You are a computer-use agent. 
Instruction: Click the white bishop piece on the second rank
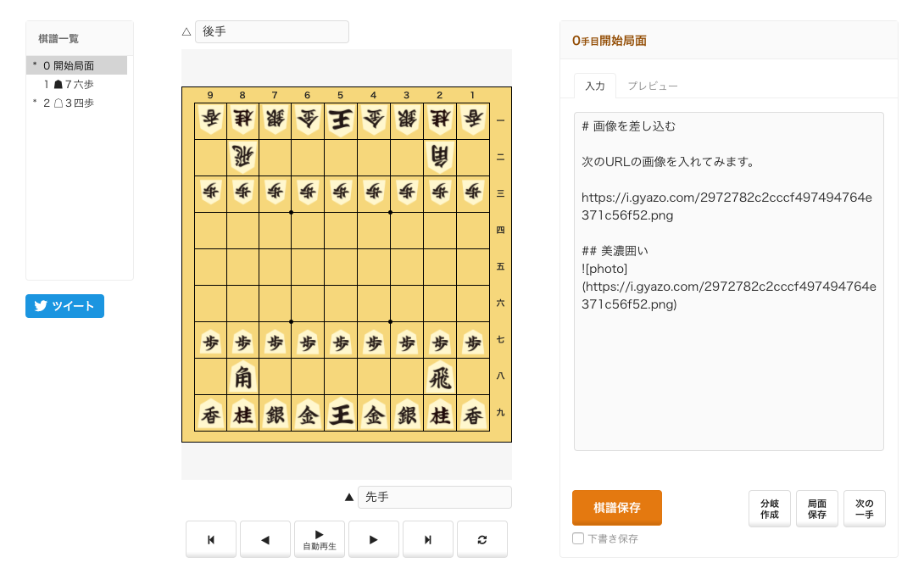(x=440, y=157)
